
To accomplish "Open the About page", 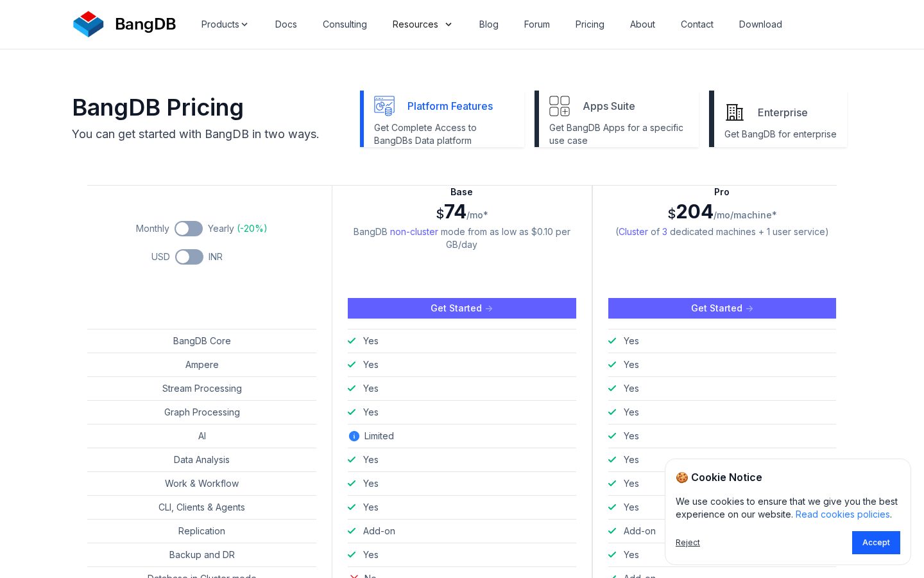I will click(x=642, y=24).
